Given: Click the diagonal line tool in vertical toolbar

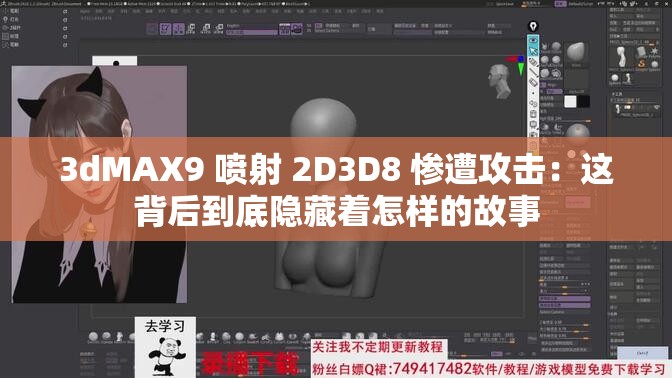Looking at the screenshot, I should (x=533, y=72).
